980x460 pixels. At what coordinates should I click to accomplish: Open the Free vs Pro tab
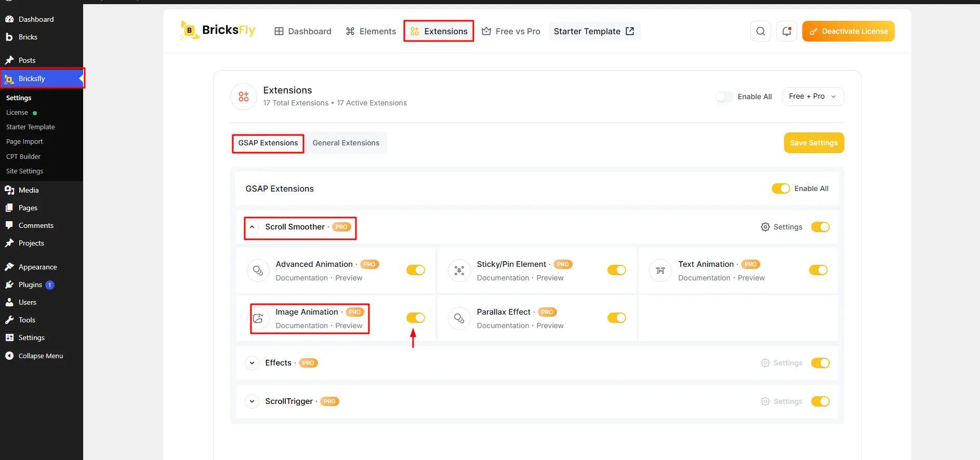click(511, 31)
